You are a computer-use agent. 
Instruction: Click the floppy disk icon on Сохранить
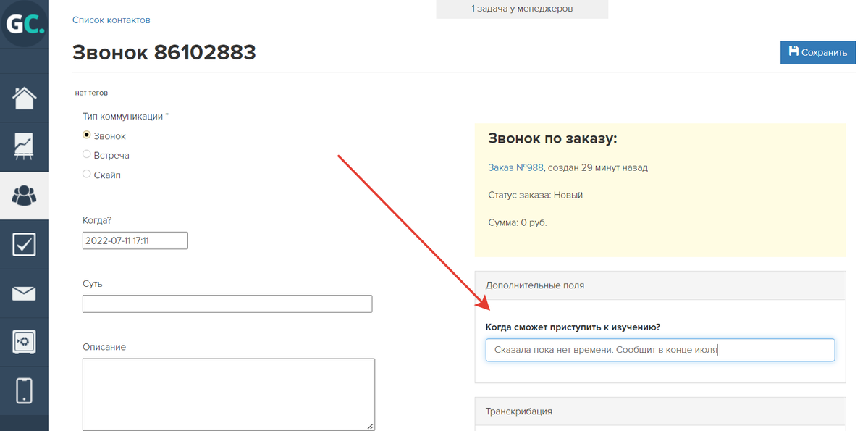[793, 52]
